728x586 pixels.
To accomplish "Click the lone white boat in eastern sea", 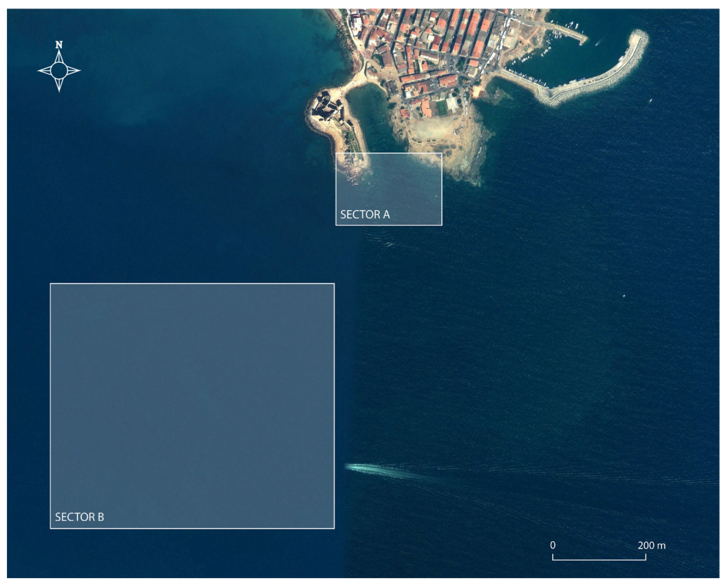I will click(x=624, y=296).
